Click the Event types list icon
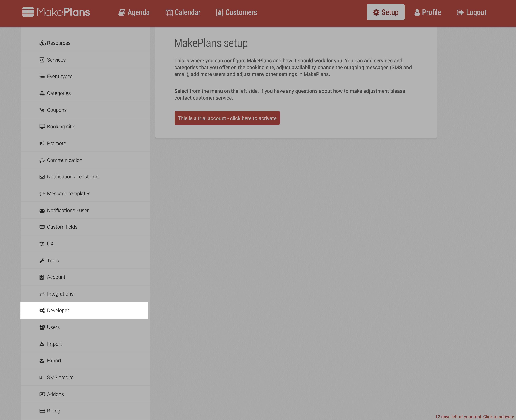This screenshot has width=516, height=420. pos(42,77)
